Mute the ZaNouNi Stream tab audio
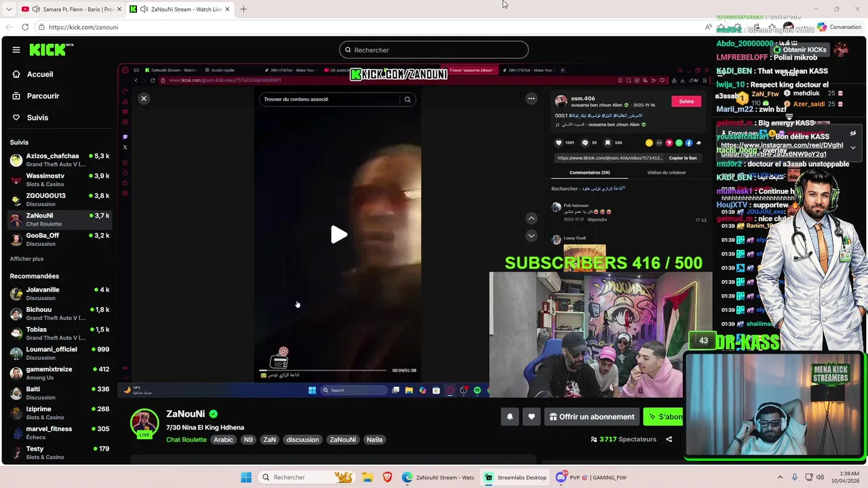This screenshot has height=488, width=868. 144,9
